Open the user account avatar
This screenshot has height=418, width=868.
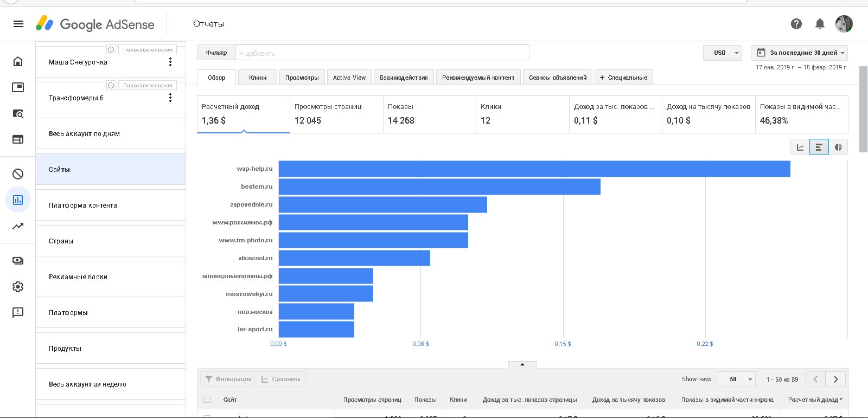coord(844,24)
